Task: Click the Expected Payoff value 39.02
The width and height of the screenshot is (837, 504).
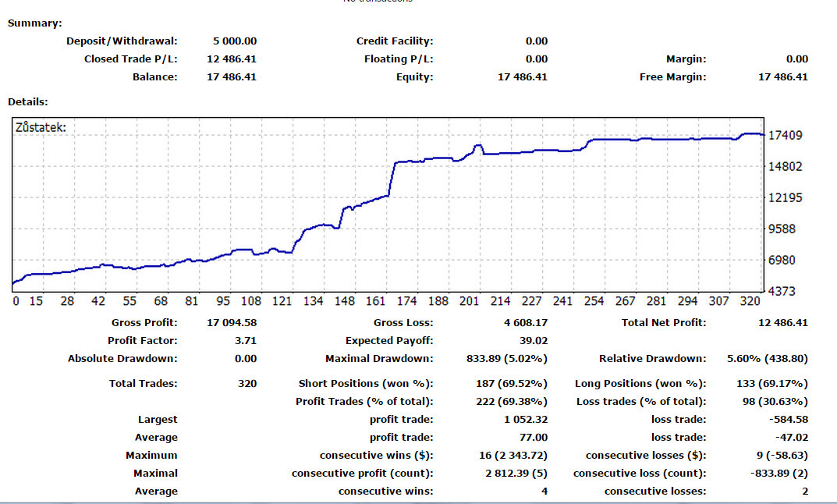Action: (x=534, y=341)
